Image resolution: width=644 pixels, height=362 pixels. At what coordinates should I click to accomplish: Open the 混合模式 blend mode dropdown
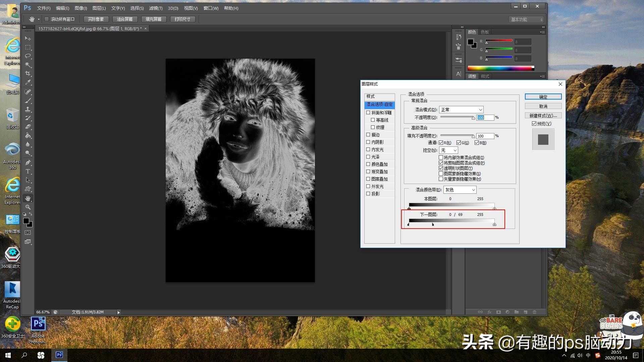461,110
